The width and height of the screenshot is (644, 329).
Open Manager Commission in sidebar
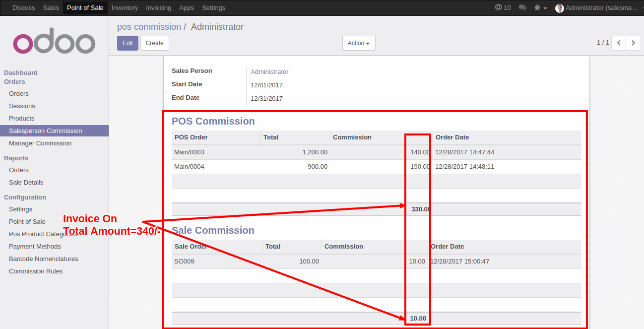pos(40,143)
